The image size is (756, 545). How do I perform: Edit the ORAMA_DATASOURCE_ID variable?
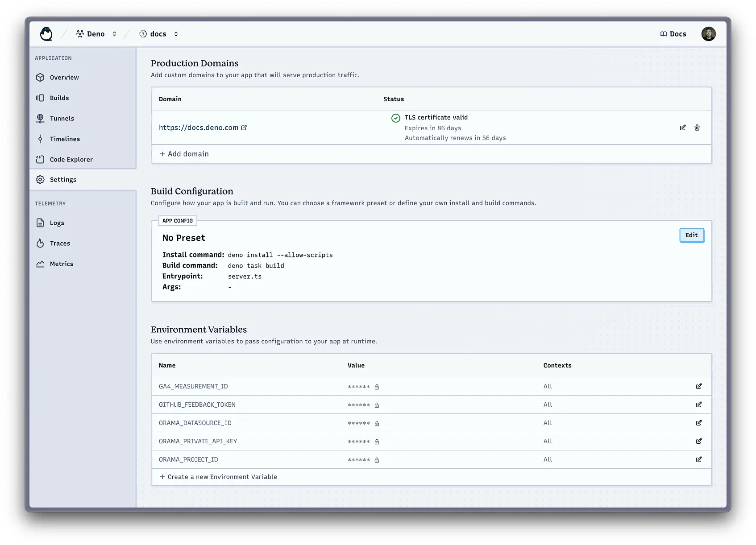click(698, 423)
